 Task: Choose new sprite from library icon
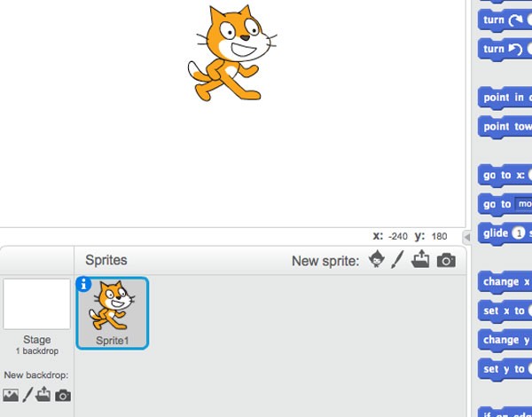[x=377, y=259]
